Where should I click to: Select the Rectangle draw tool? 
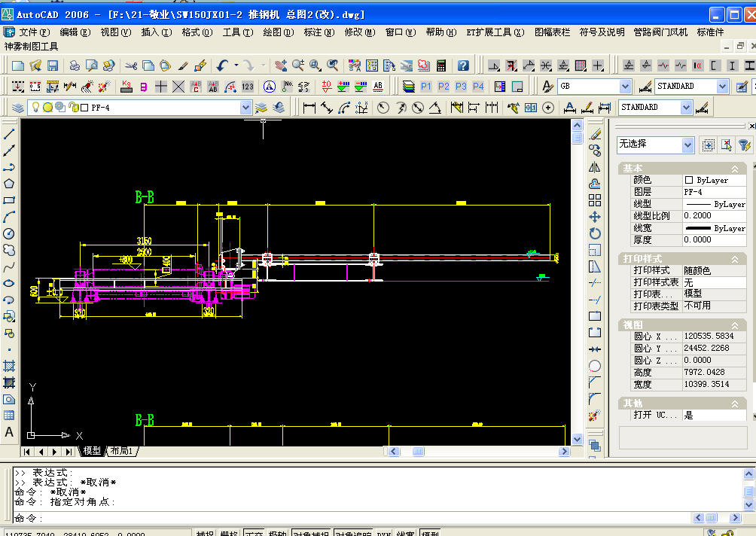[9, 200]
